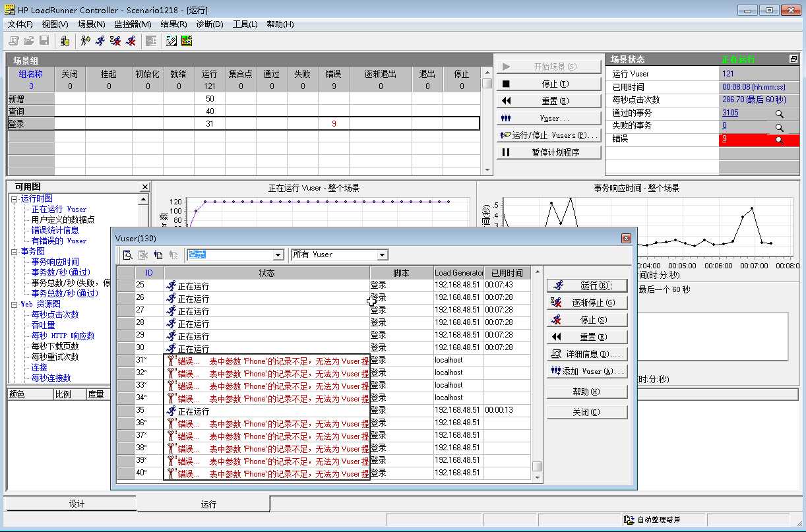Open the 帮助(H) menu

[x=280, y=24]
